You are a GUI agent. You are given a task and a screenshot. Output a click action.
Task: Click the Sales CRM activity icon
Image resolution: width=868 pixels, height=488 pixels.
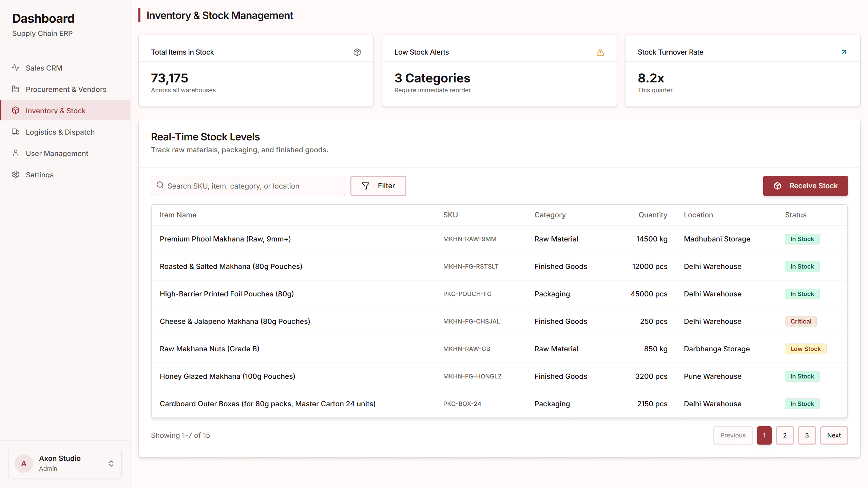point(16,67)
